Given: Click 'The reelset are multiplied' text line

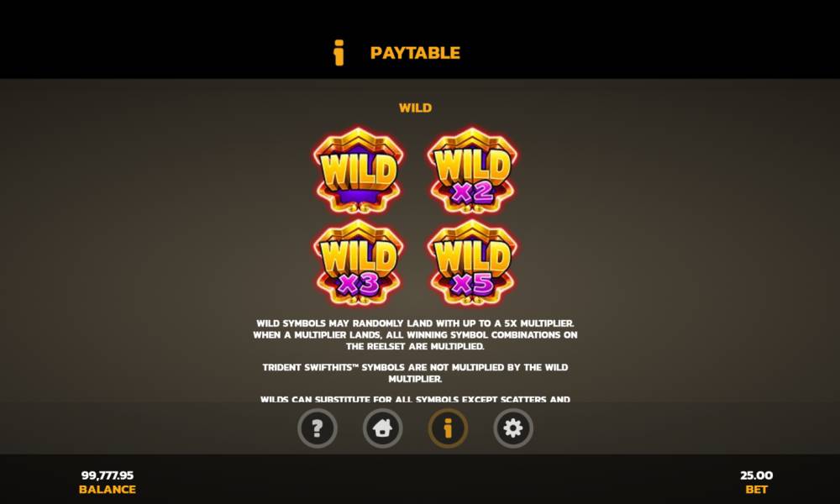Looking at the screenshot, I should click(415, 347).
